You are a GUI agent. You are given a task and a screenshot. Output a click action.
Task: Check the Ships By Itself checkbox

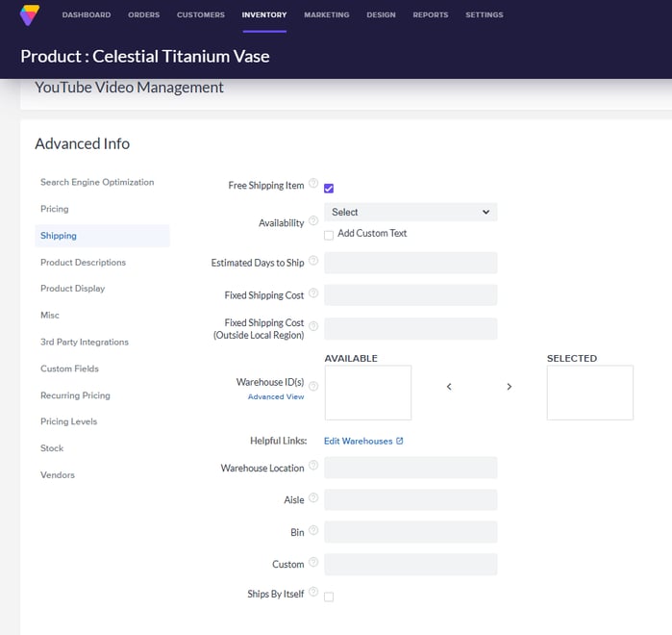(x=329, y=597)
